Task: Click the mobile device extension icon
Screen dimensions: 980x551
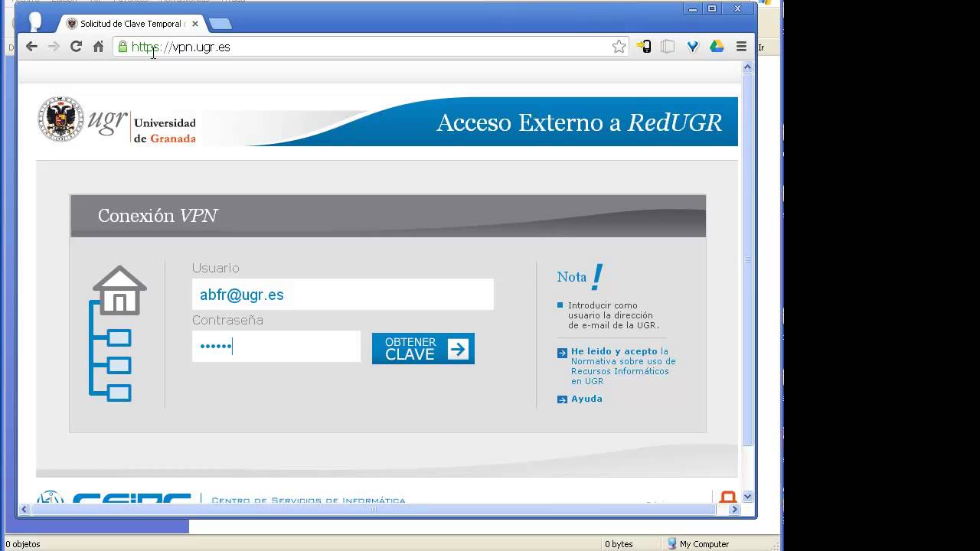Action: (644, 47)
